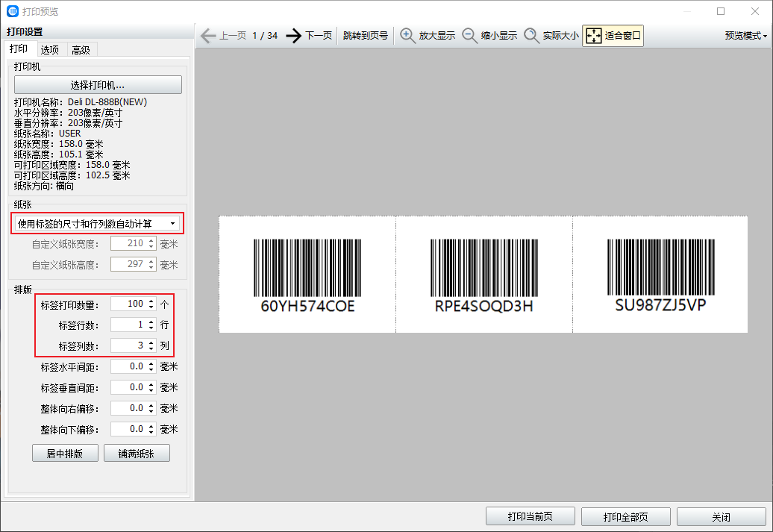
Task: Click 关闭 button
Action: tap(722, 516)
